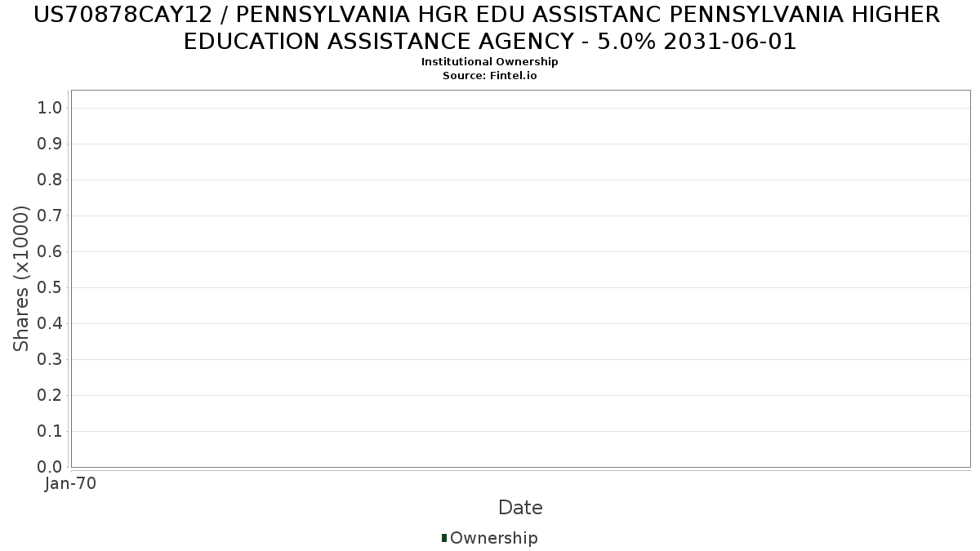Click the Date x-axis title

[x=520, y=508]
